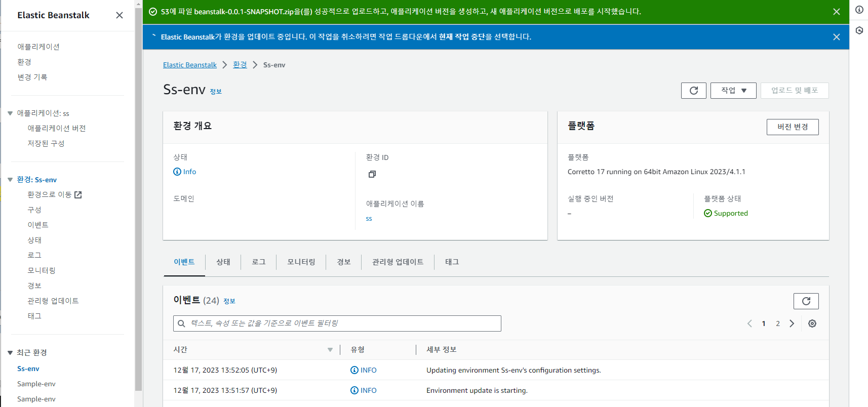The height and width of the screenshot is (407, 868).
Task: Open the info panel icon at top right
Action: click(859, 10)
